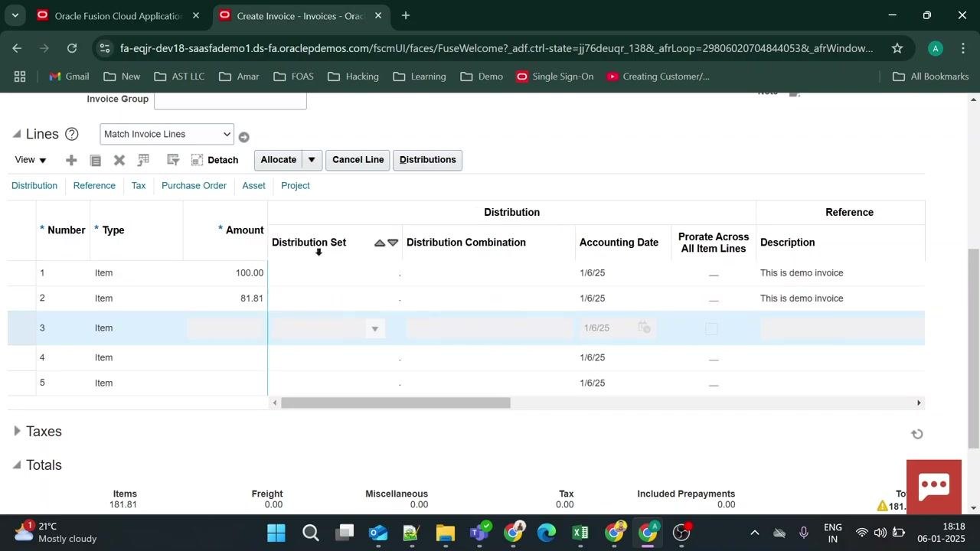Collapse the Lines section

(17, 134)
